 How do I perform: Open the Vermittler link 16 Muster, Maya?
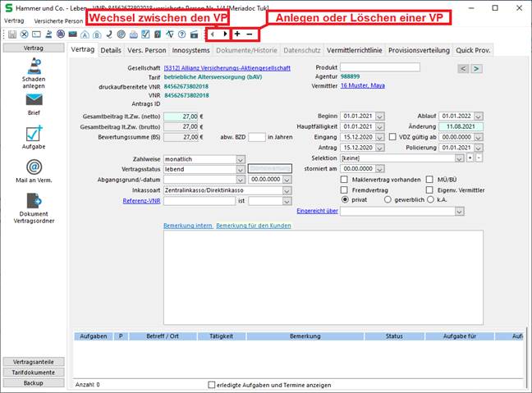363,85
